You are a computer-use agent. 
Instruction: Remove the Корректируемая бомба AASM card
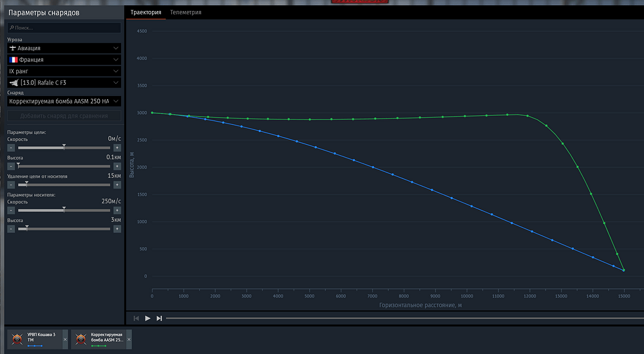coord(129,339)
